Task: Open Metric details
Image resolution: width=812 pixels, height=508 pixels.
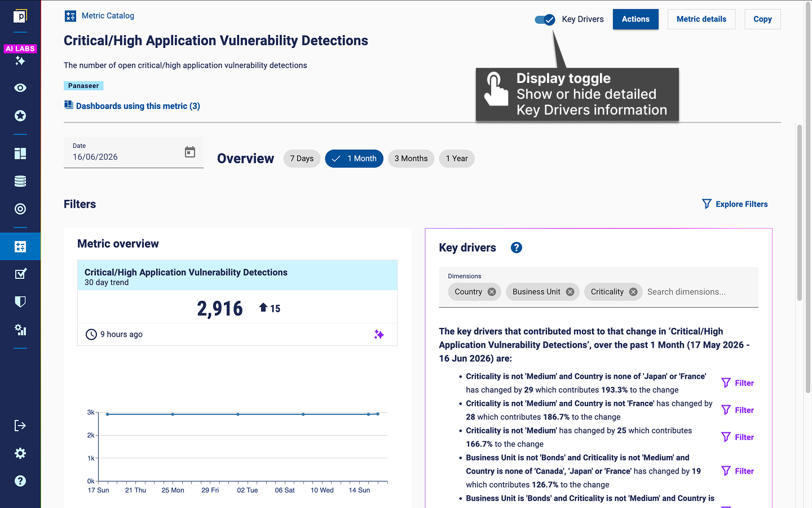Action: [701, 19]
